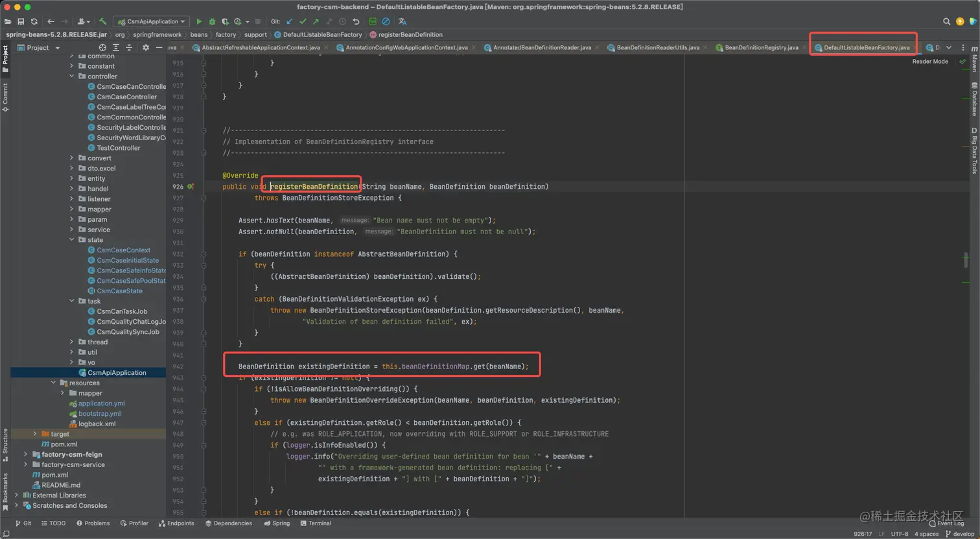The width and height of the screenshot is (980, 539).
Task: Open editor tabs more-options menu
Action: [963, 47]
